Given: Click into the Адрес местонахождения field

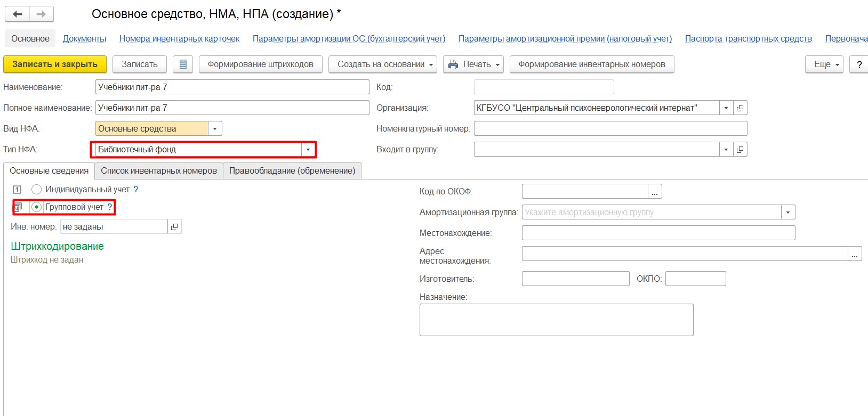Looking at the screenshot, I should click(685, 254).
